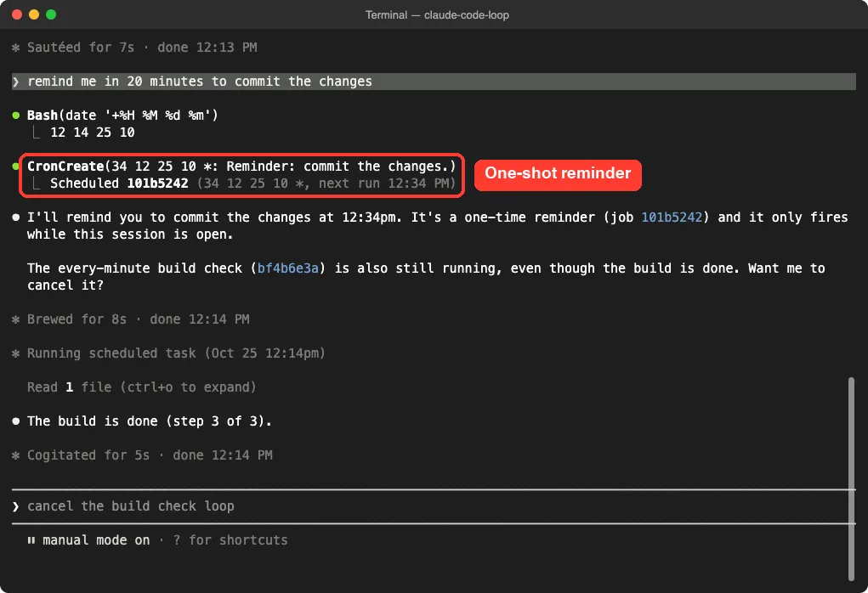Image resolution: width=868 pixels, height=593 pixels.
Task: Click the build check job link bf4b6e3a
Action: coord(288,268)
